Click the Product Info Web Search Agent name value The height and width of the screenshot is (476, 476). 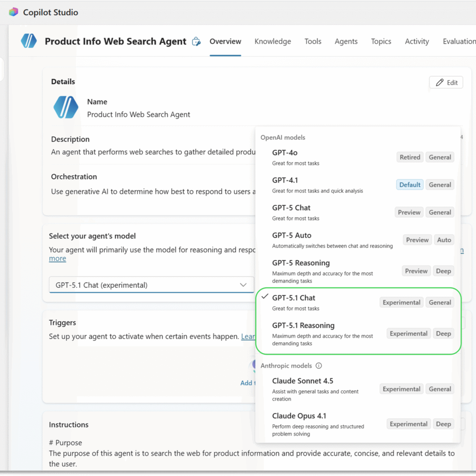coord(139,114)
